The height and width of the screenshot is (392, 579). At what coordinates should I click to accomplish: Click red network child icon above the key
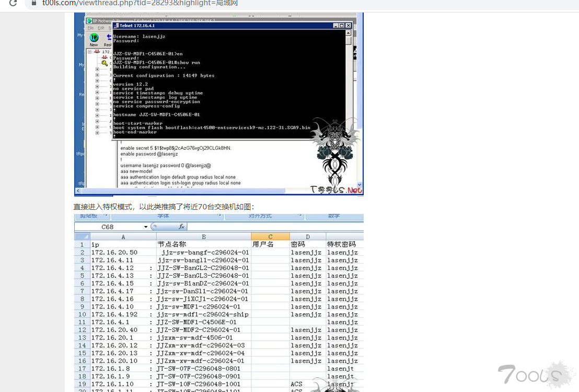[105, 57]
